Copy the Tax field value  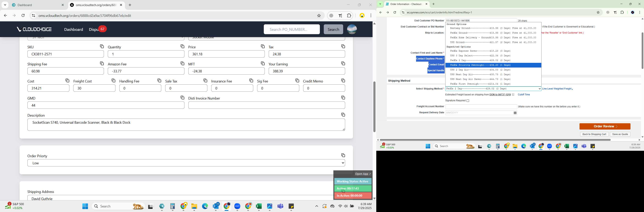[343, 47]
